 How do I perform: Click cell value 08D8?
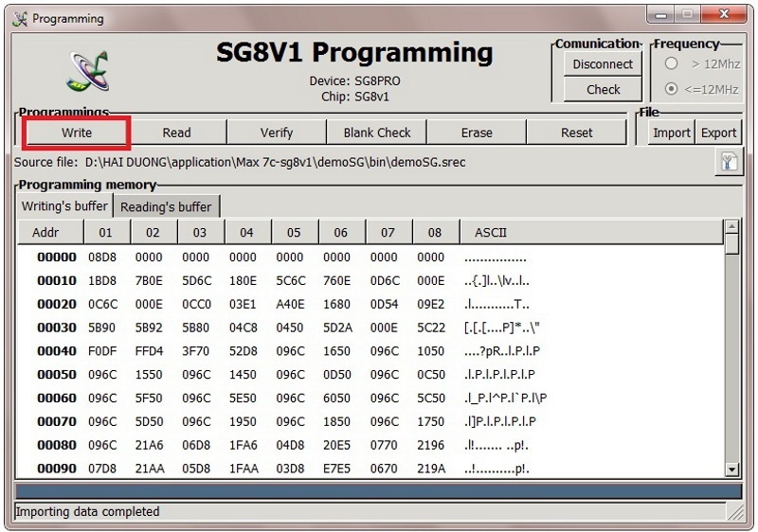tap(102, 257)
